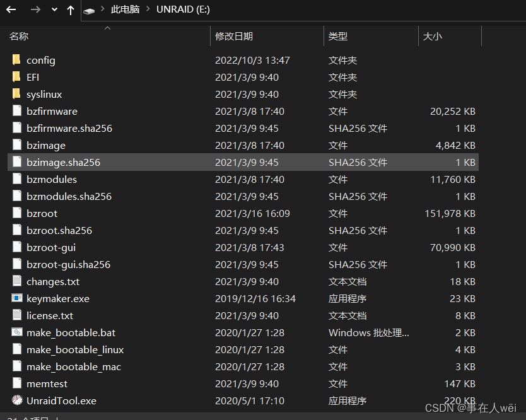Expand chevron before 此电脑 in path

[103, 9]
